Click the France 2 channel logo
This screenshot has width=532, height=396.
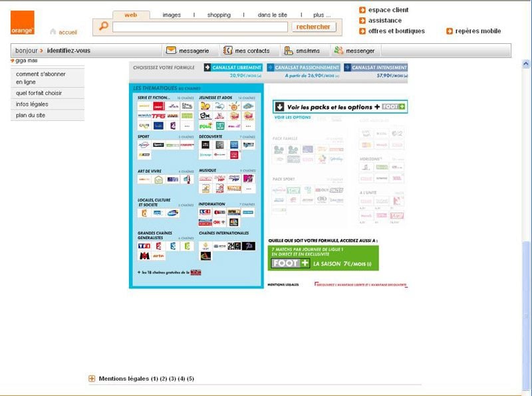point(158,246)
